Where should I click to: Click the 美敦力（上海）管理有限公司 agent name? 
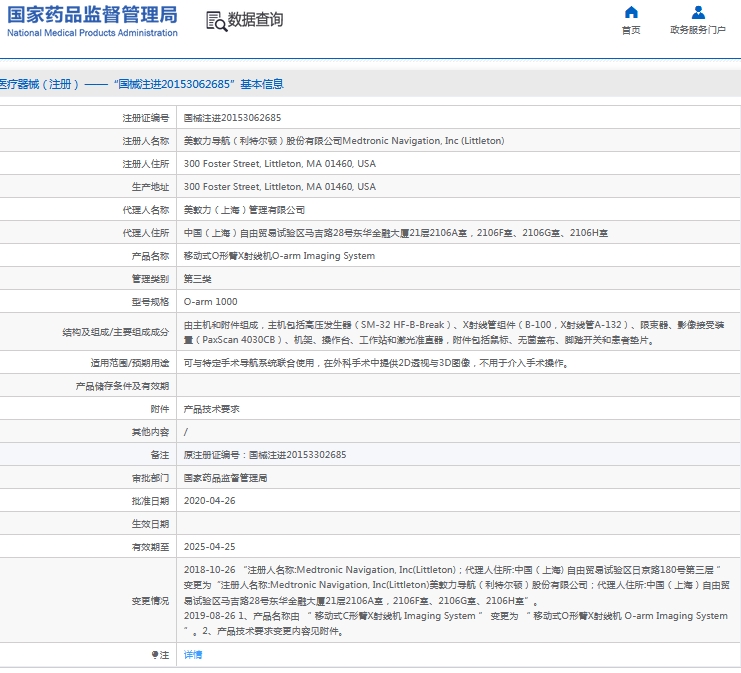coord(244,210)
